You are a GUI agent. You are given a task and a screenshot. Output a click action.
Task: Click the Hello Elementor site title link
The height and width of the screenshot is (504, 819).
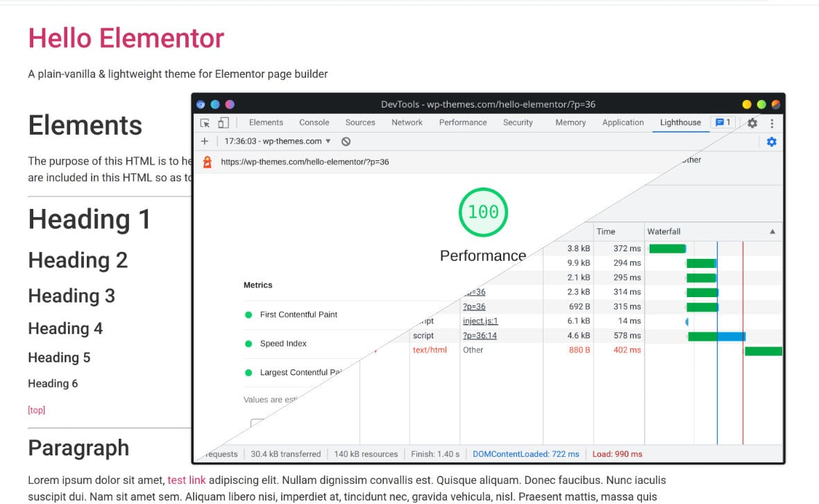click(126, 38)
